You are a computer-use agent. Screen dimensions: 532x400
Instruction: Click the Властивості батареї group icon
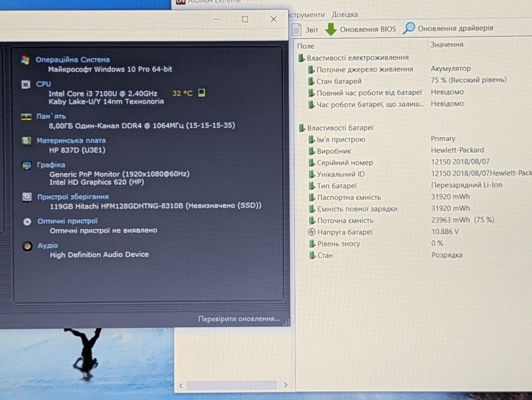(301, 128)
